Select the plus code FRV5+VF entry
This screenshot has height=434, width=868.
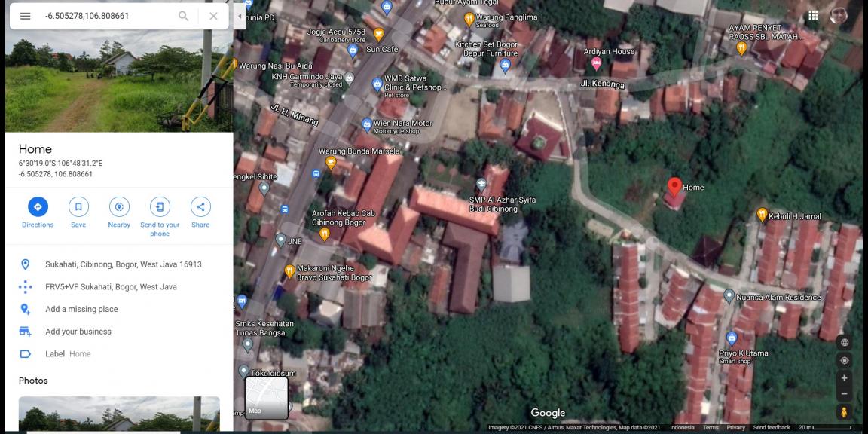110,286
